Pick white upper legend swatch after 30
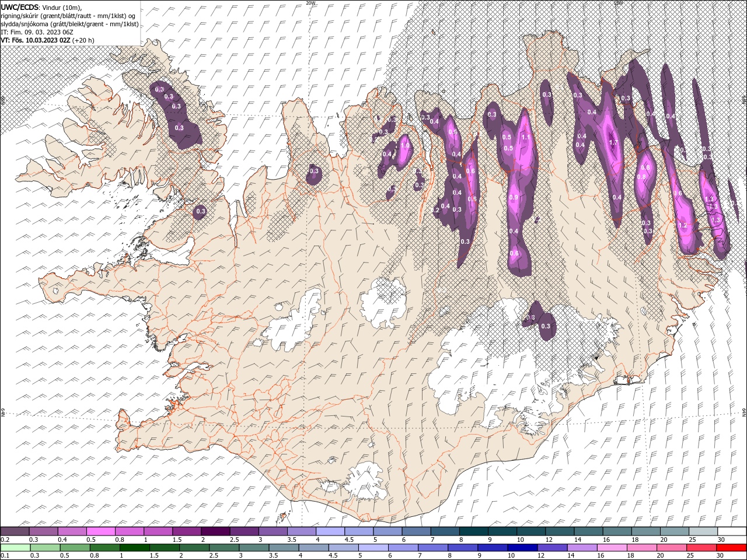This screenshot has height=560, width=747. [731, 531]
